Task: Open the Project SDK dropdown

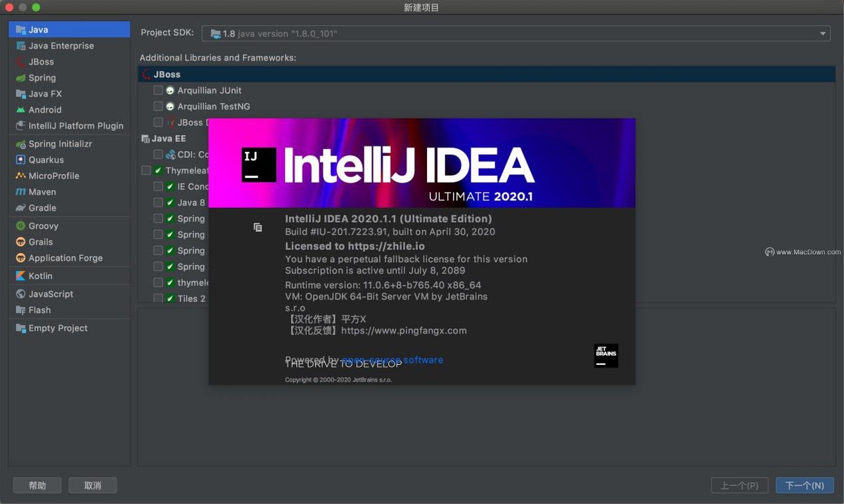Action: tap(516, 34)
